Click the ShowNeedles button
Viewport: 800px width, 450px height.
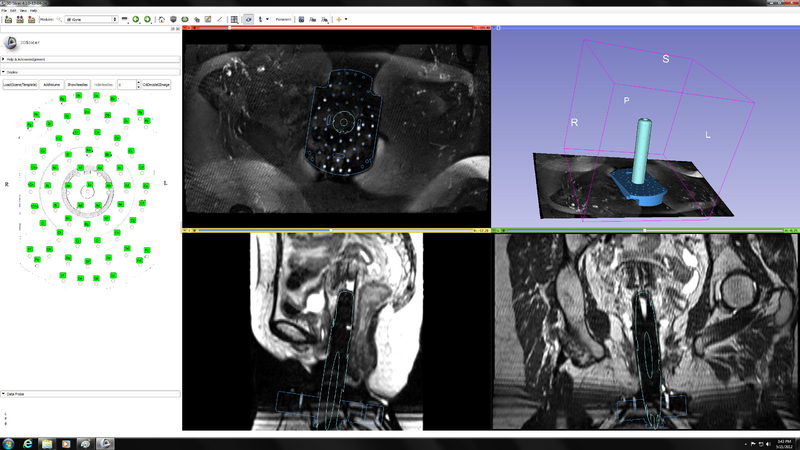(x=78, y=85)
